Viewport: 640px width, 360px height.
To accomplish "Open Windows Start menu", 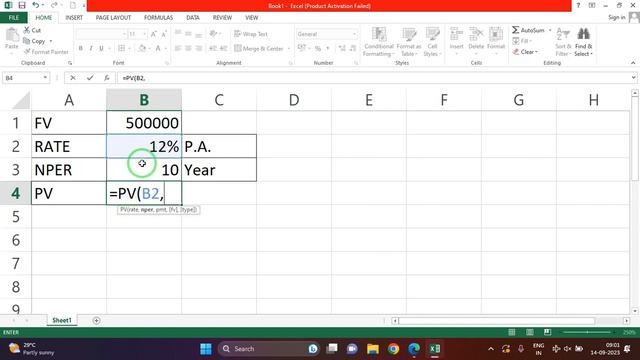I will coord(206,349).
